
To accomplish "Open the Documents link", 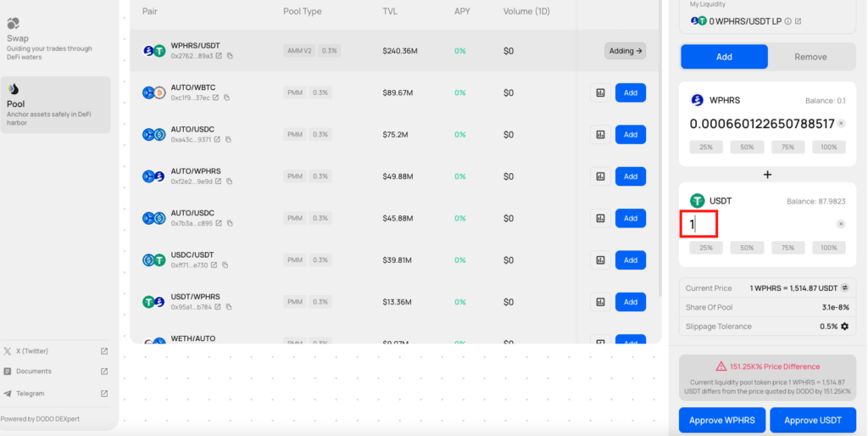I will [x=34, y=372].
